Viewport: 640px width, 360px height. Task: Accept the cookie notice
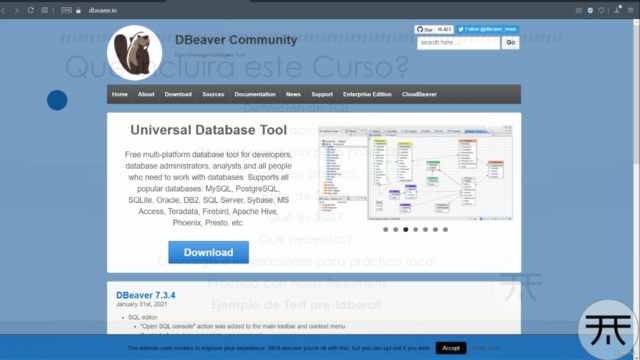[x=451, y=348]
